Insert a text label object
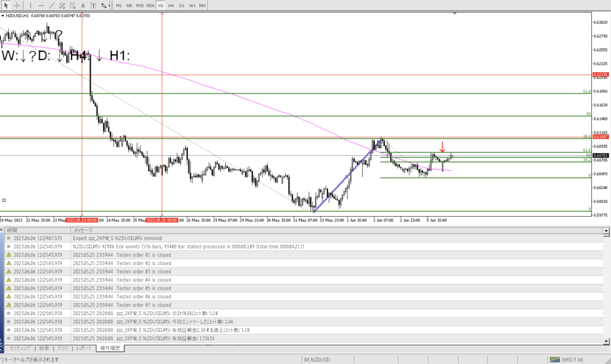 92,5
